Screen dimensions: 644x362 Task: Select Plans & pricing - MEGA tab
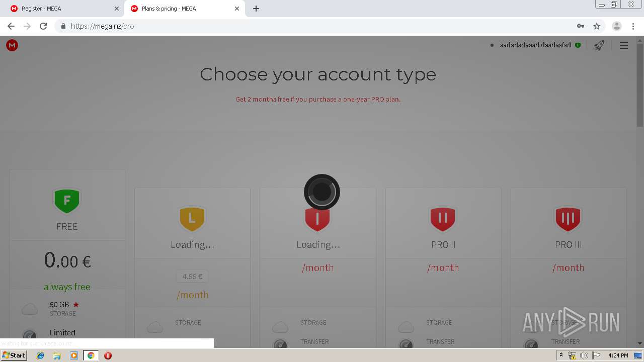tap(185, 9)
